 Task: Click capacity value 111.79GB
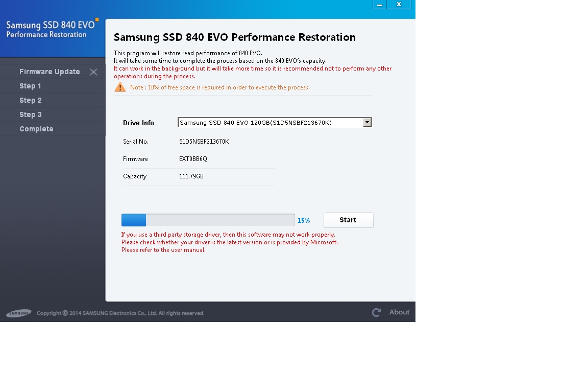tap(191, 176)
